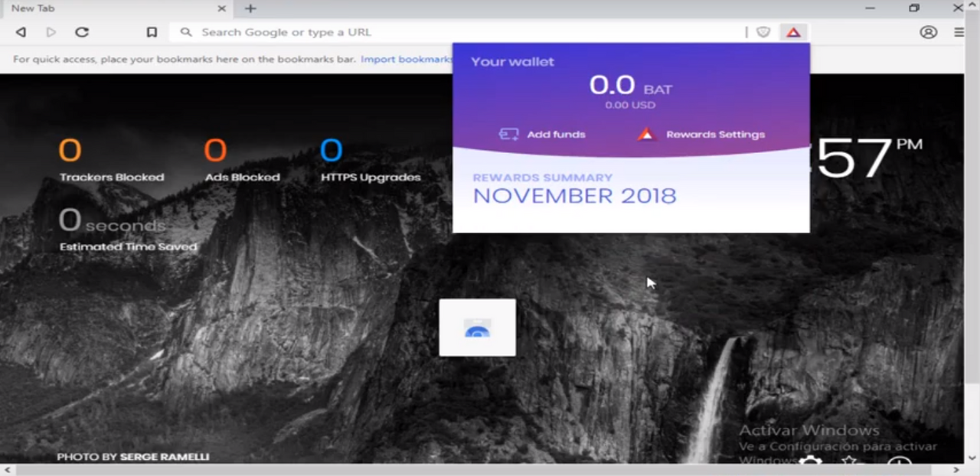This screenshot has height=476, width=980.
Task: Click Ads Blocked counter
Action: (x=242, y=161)
